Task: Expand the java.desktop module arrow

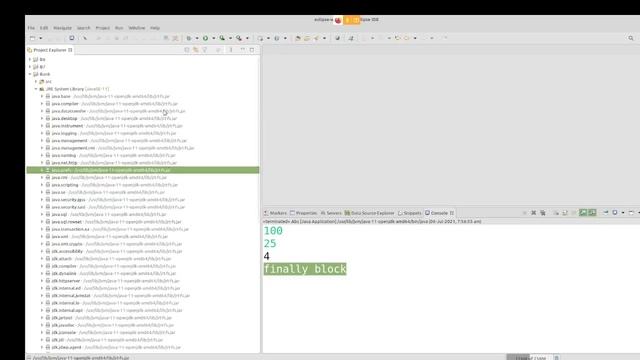Action: pos(42,118)
